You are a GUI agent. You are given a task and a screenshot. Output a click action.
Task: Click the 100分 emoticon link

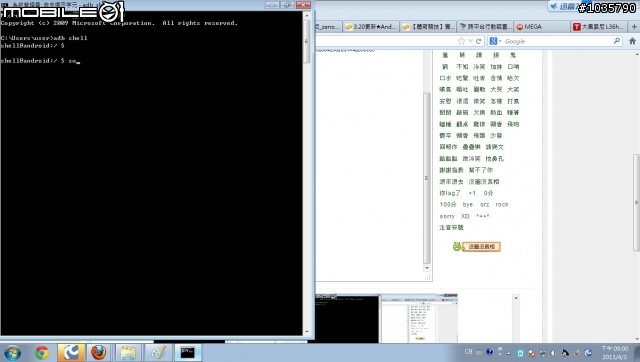point(448,204)
